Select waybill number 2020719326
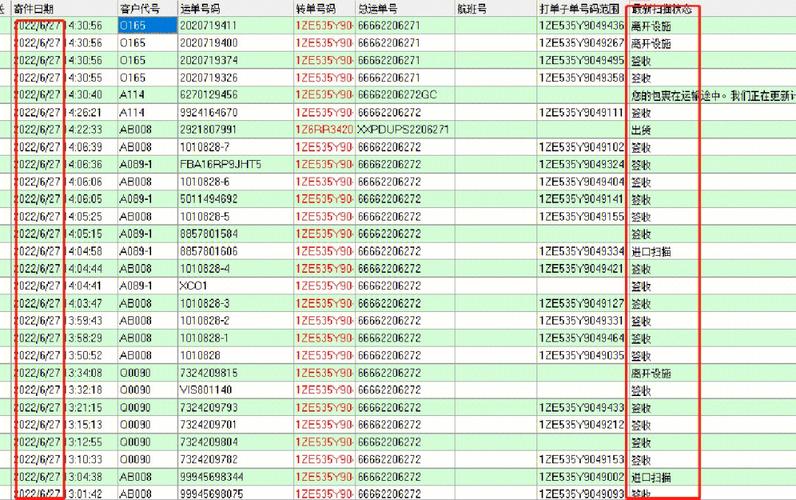The width and height of the screenshot is (796, 500). 209,78
